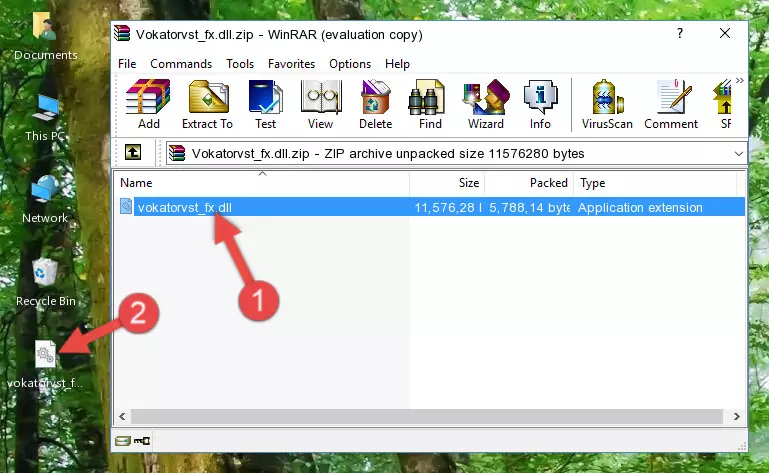
Task: Sort by the Type column header
Action: [655, 183]
